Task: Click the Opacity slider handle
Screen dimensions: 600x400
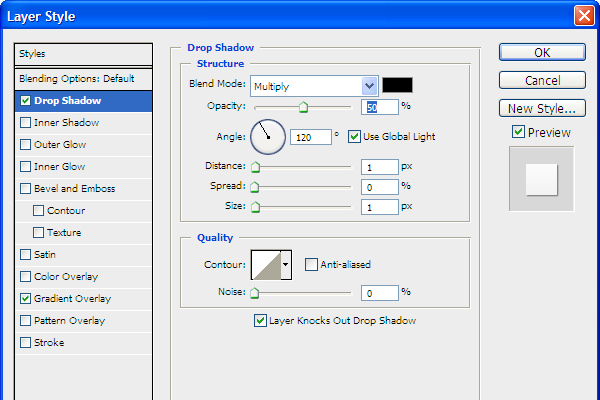Action: (303, 107)
